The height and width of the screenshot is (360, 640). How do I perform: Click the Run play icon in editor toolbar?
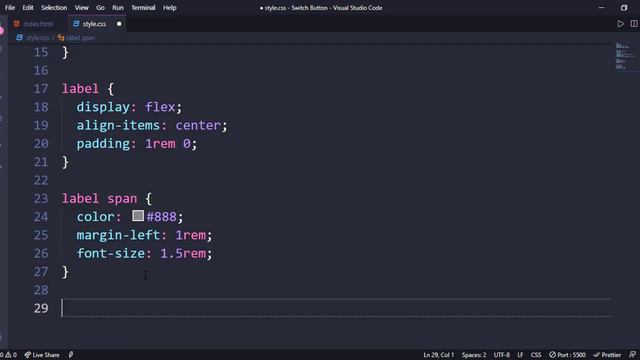click(620, 24)
